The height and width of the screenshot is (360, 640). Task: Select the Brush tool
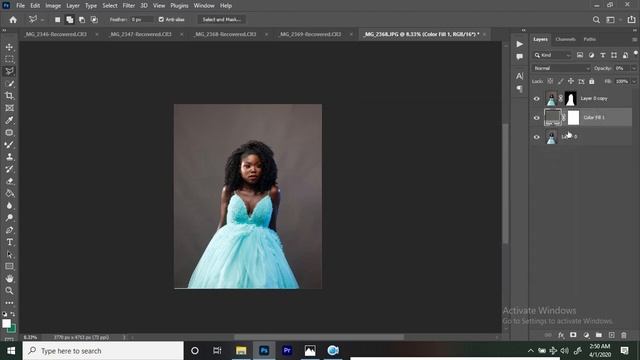9,144
